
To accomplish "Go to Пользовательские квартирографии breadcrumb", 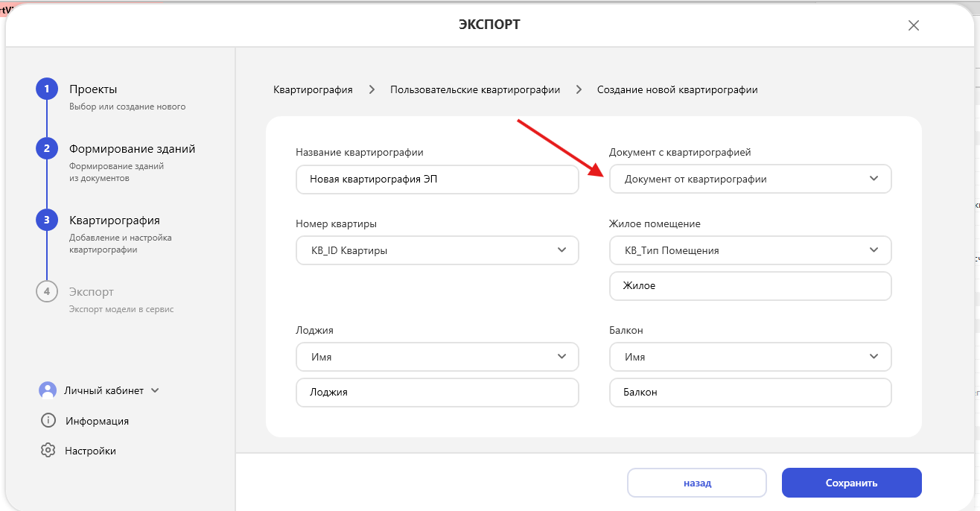I will pos(475,89).
